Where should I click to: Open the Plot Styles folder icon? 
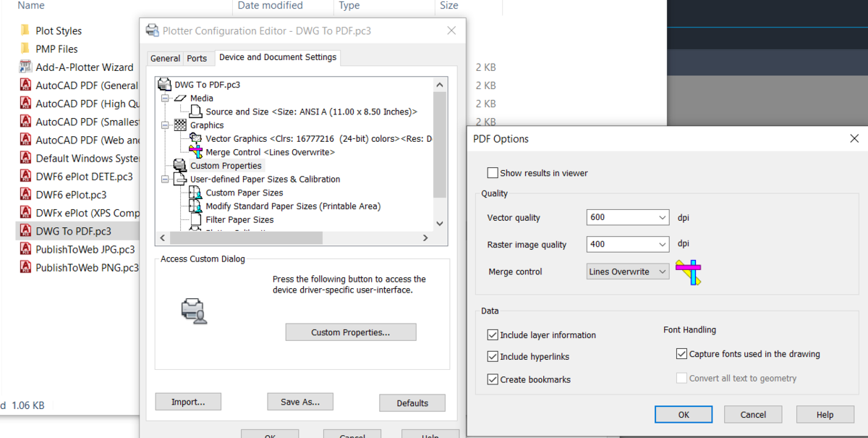coord(25,30)
